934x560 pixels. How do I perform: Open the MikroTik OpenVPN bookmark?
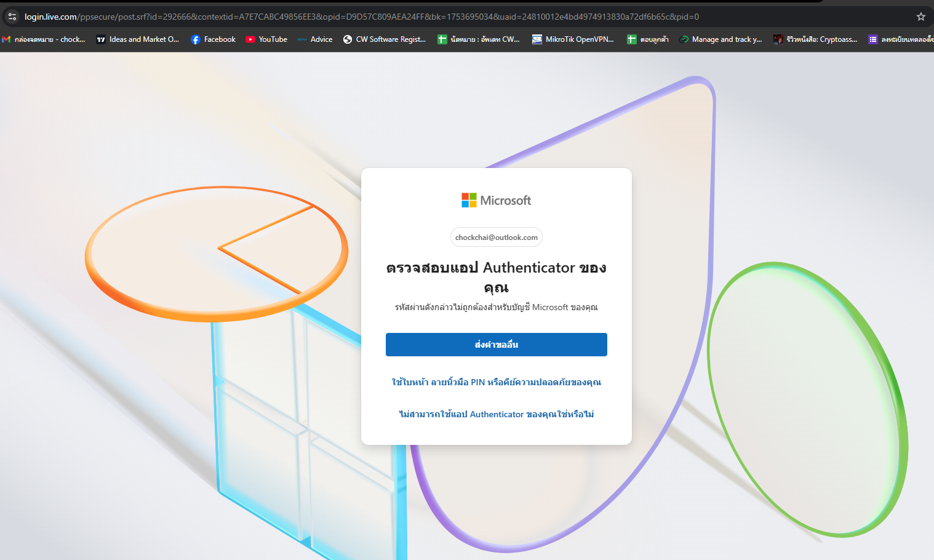tap(573, 39)
